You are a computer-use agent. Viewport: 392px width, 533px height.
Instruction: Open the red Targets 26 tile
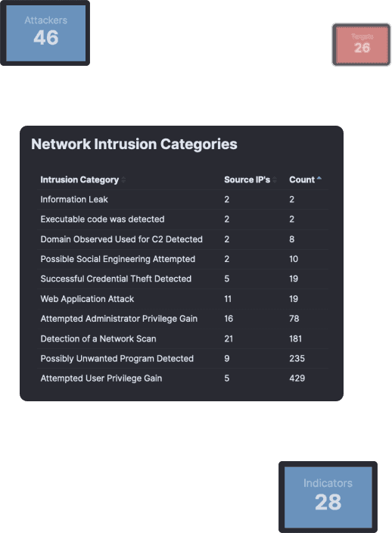[362, 45]
